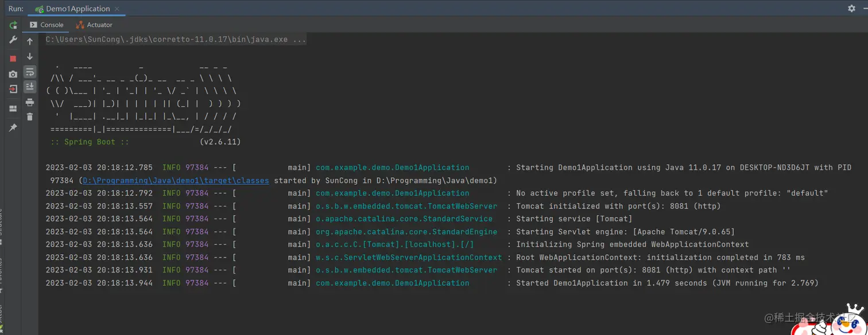The width and height of the screenshot is (868, 335).
Task: Click the java.exe command line
Action: point(176,40)
